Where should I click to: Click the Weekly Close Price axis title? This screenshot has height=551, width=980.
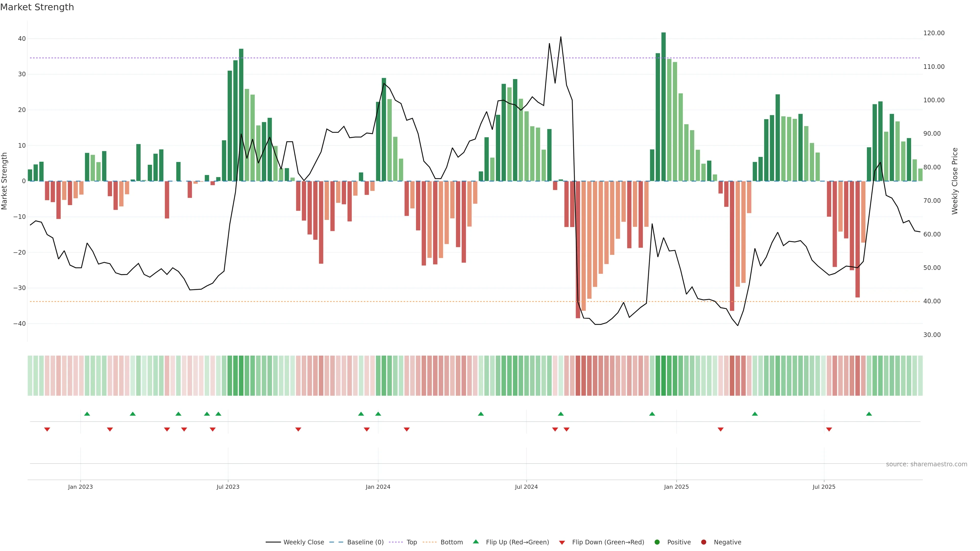pos(955,181)
